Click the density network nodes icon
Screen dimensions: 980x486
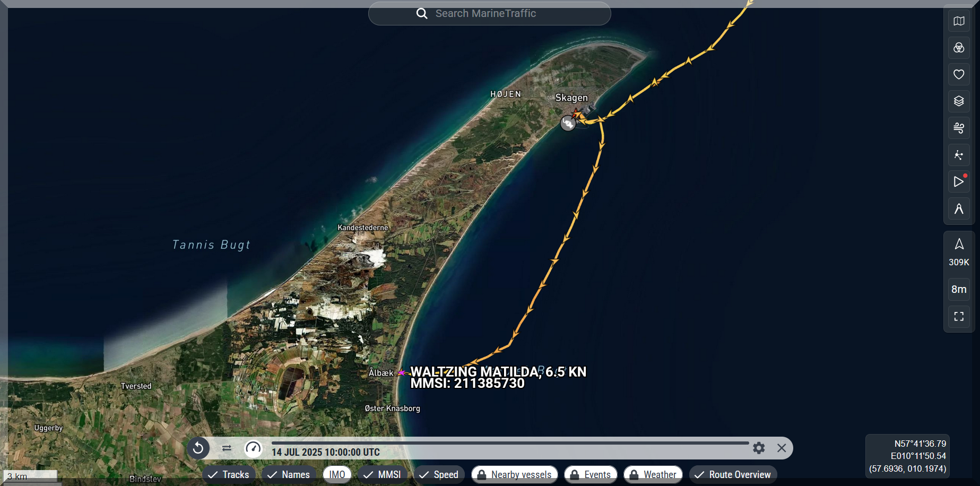coord(959,155)
